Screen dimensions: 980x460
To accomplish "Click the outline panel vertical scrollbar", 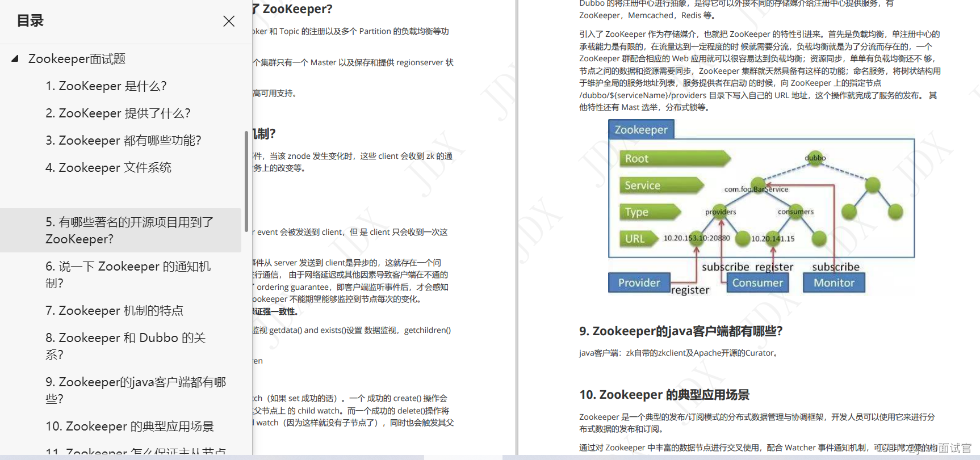I will pyautogui.click(x=246, y=182).
